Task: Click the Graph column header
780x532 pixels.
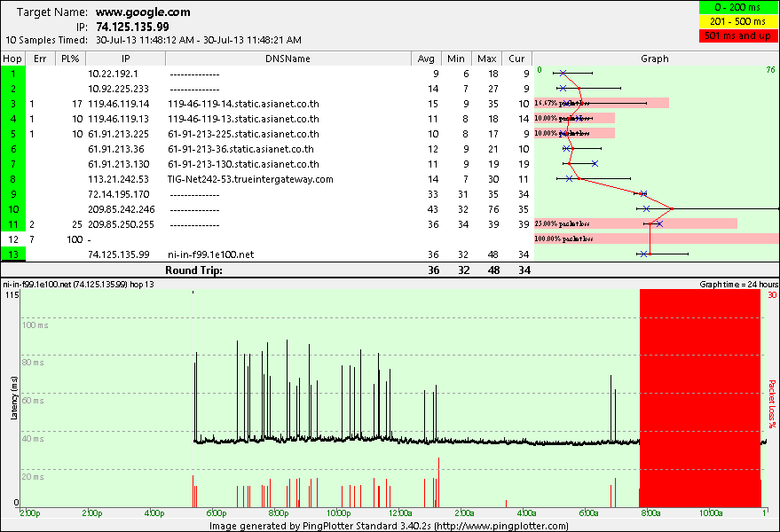Action: pos(655,59)
